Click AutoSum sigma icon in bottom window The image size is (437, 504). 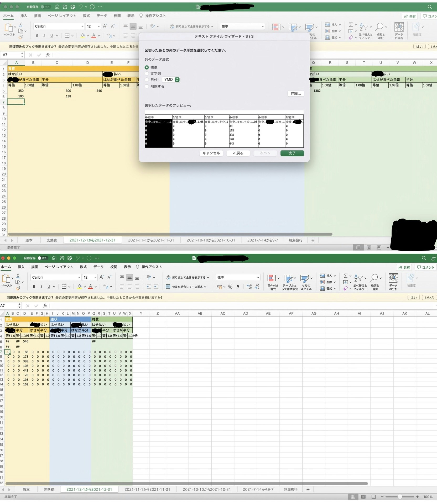346,275
